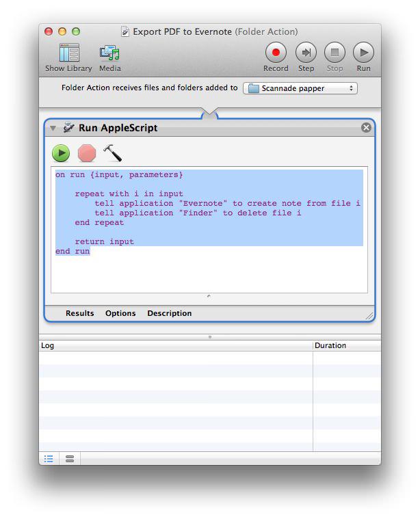Click inside the AppleScript code editor
The width and height of the screenshot is (420, 519).
click(x=209, y=230)
